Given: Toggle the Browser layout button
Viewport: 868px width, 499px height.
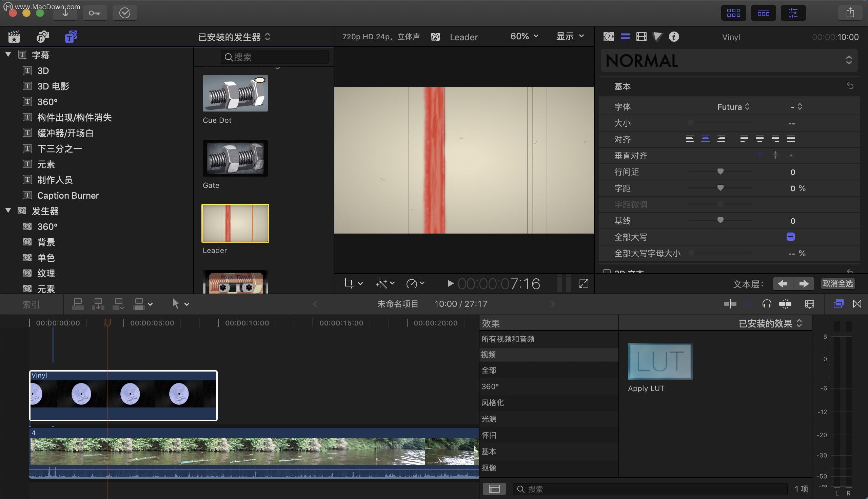Looking at the screenshot, I should [x=733, y=13].
